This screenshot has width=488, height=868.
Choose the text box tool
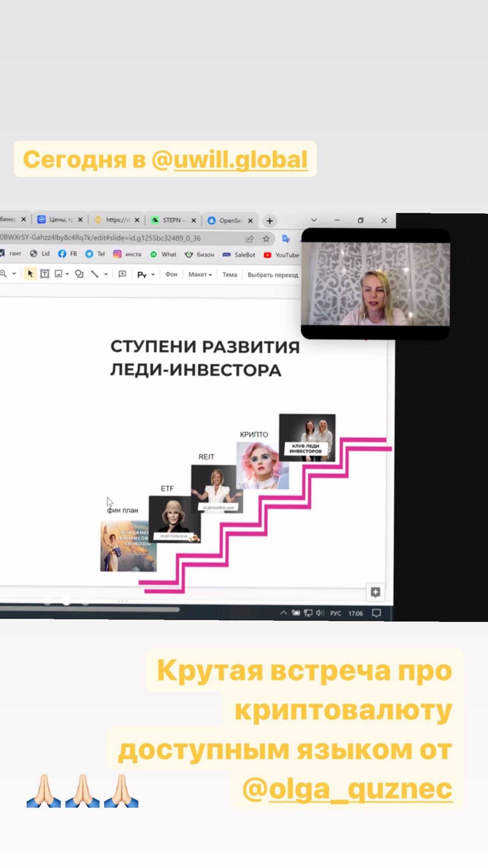tap(44, 274)
